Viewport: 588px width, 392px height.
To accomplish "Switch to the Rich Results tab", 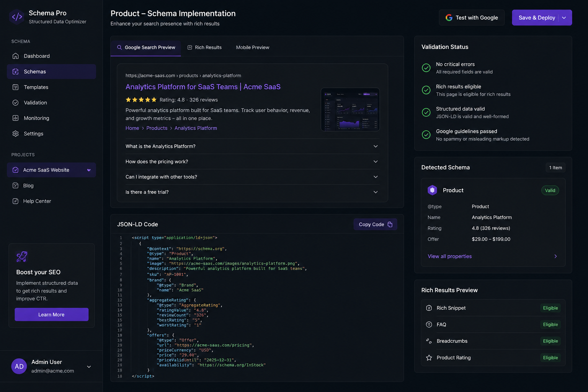I will (x=204, y=47).
